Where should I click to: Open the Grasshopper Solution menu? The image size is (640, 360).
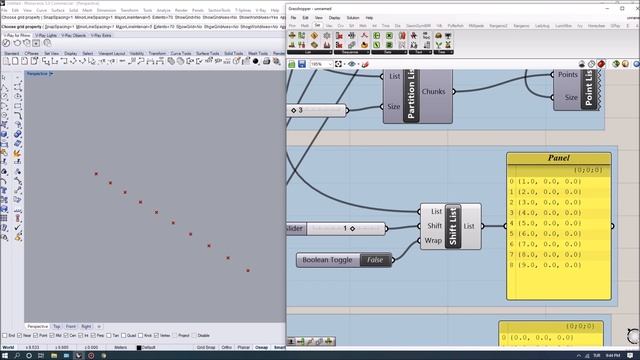point(353,18)
